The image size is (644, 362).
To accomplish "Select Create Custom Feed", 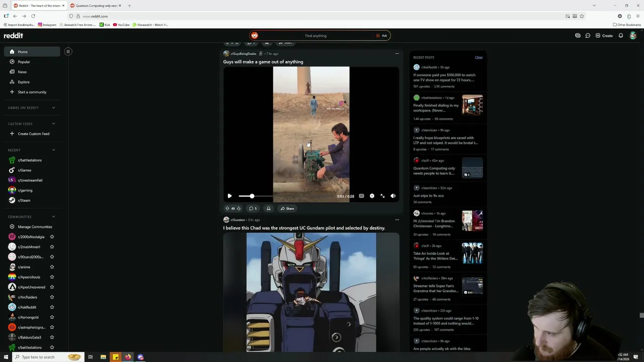I will coord(32,134).
